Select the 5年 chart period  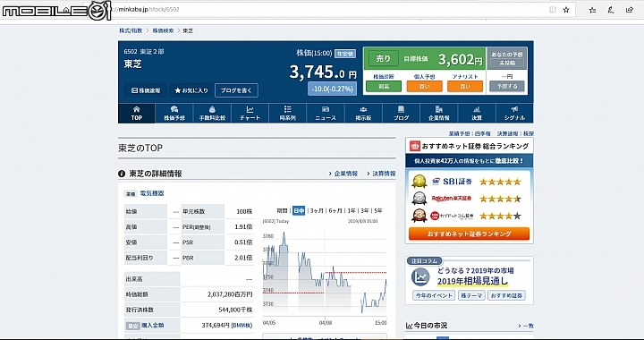pyautogui.click(x=377, y=210)
